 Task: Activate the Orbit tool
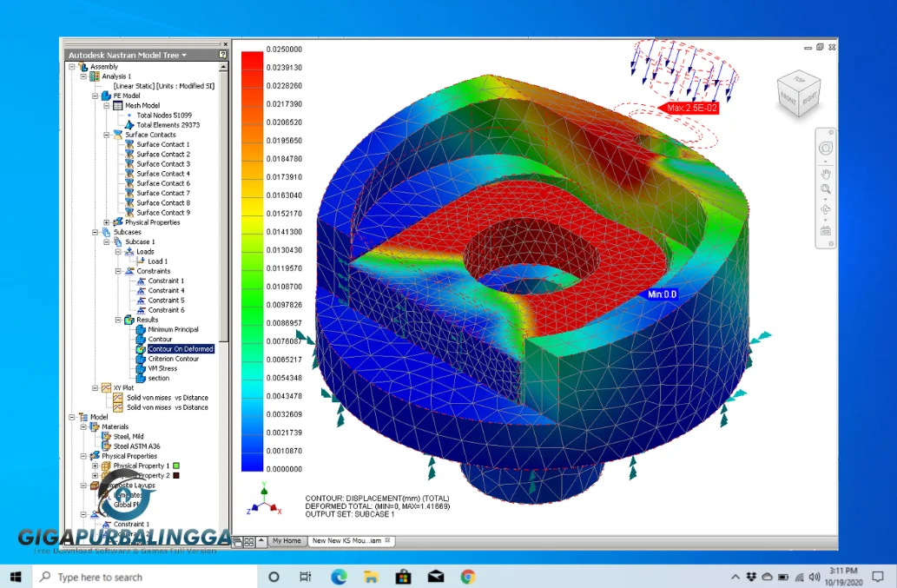tap(825, 208)
